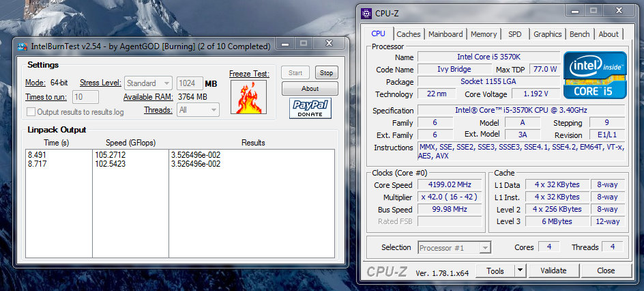
Task: Click the 1.192 V core voltage value
Action: point(536,94)
